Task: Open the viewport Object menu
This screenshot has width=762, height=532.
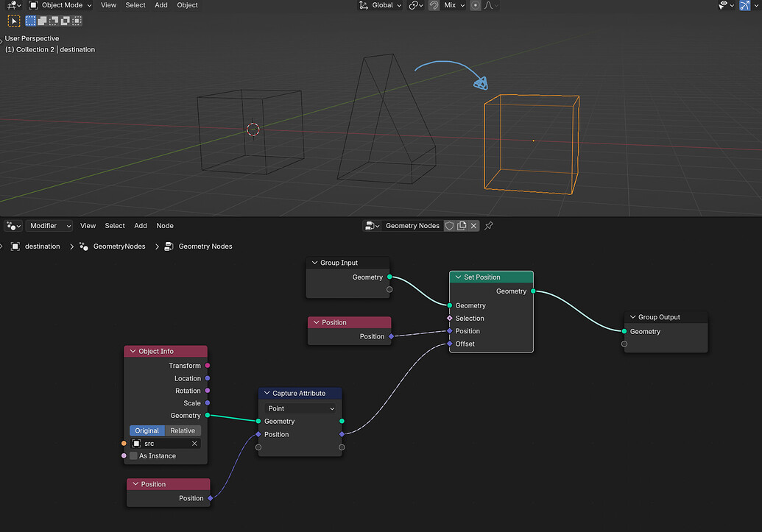Action: click(187, 5)
